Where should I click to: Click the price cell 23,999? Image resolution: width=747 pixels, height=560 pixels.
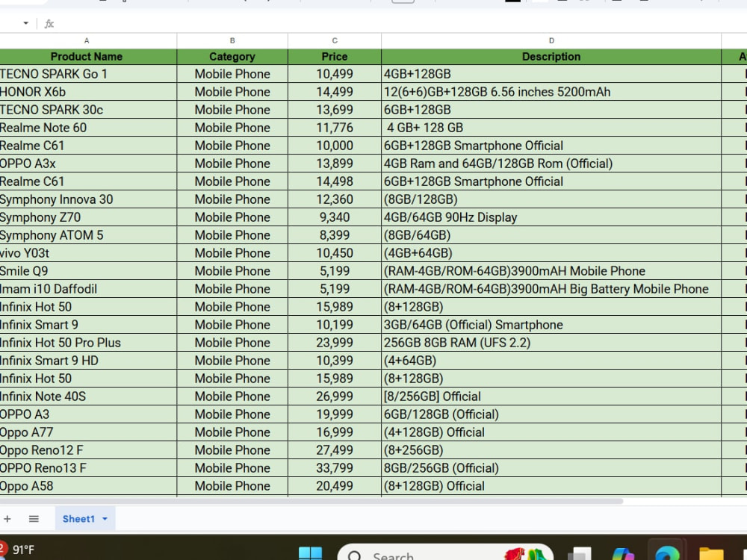tap(335, 343)
